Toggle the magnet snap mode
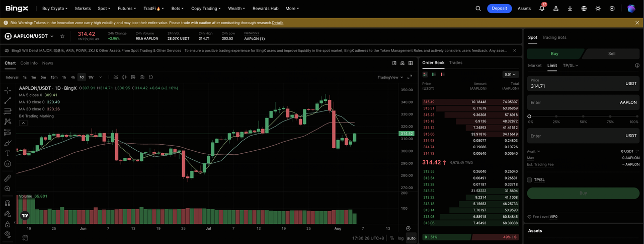 [8, 203]
